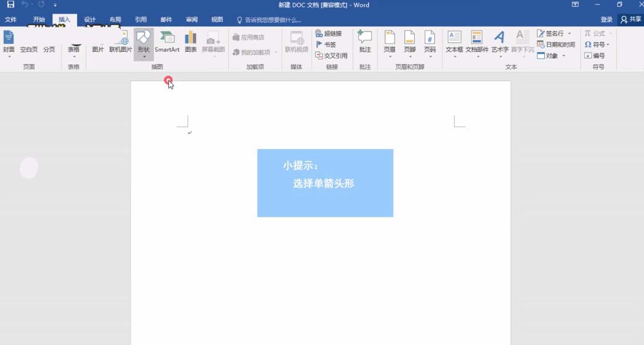Image resolution: width=644 pixels, height=345 pixels.
Task: Click the 登录 sign-in link
Action: [606, 20]
